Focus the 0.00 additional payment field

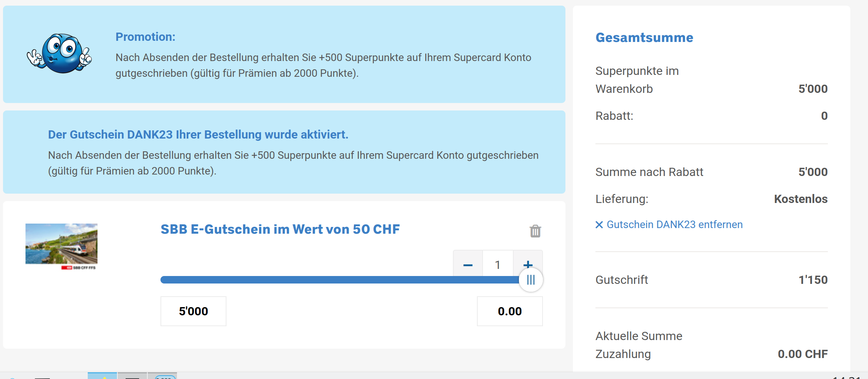510,311
